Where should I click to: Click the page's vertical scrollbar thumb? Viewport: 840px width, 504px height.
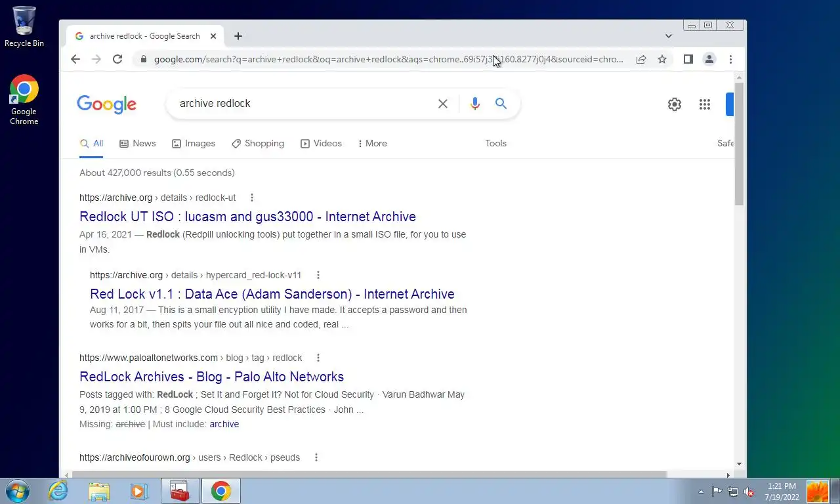[x=739, y=142]
